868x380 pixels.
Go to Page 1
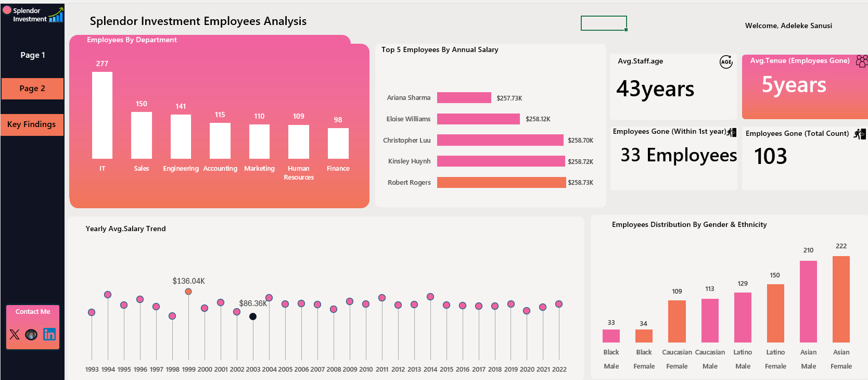[x=32, y=55]
